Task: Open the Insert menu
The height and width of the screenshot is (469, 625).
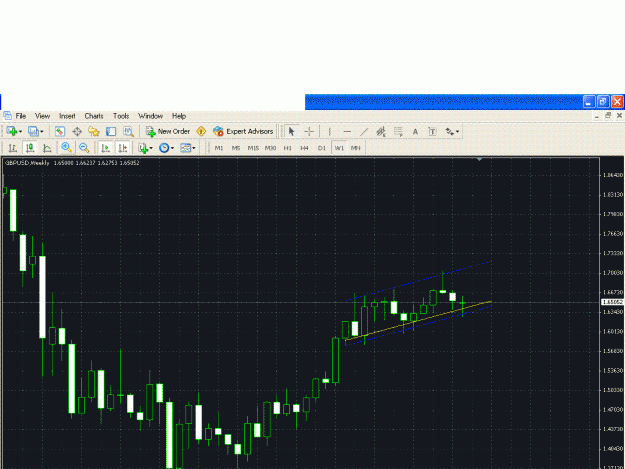Action: pos(67,116)
